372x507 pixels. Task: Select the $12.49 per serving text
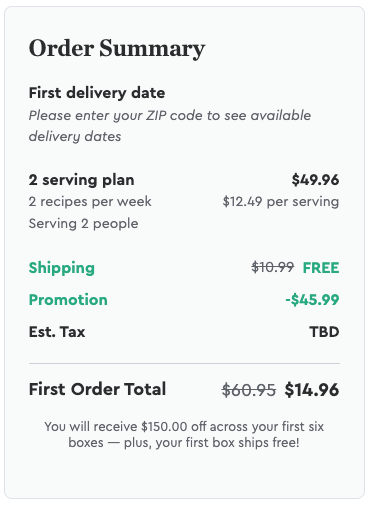(x=281, y=202)
